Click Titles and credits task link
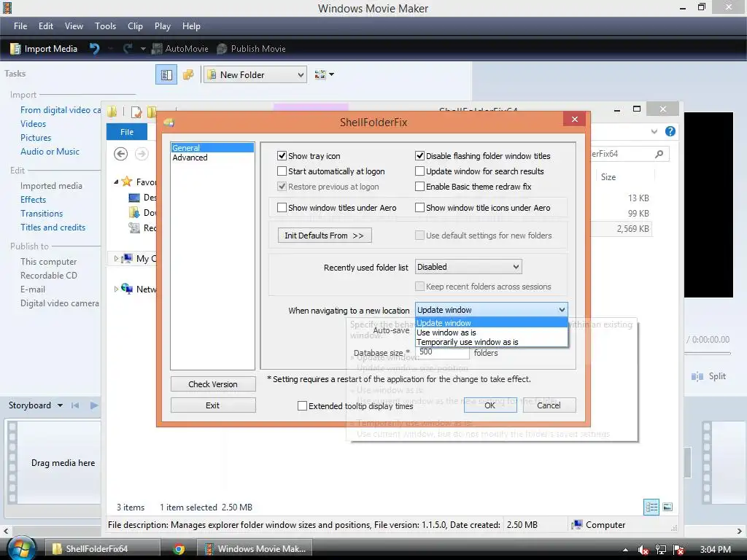 click(x=53, y=227)
